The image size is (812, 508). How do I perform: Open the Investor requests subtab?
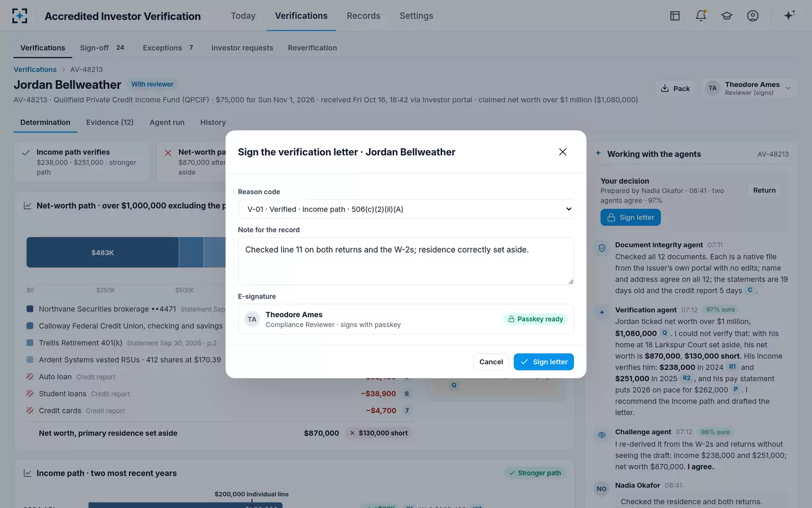pos(242,48)
